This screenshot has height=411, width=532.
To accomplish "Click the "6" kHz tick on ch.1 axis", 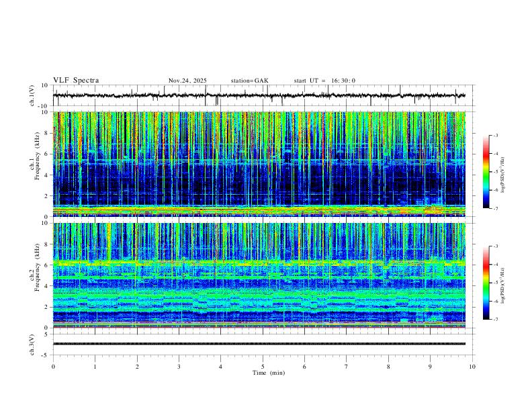I will [x=47, y=154].
